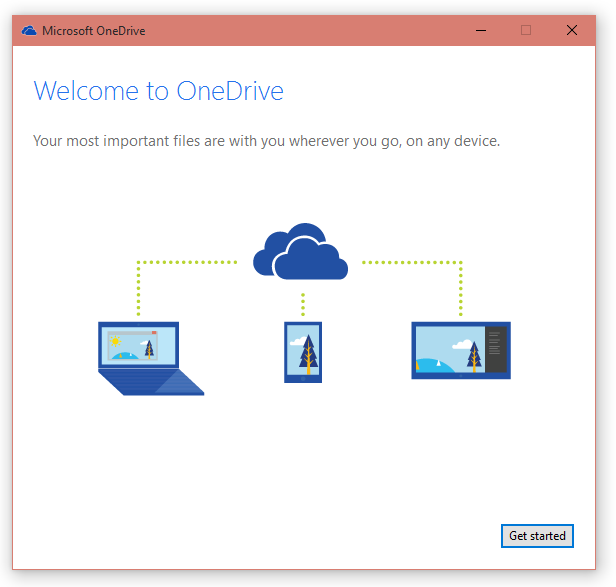The width and height of the screenshot is (616, 587).
Task: Minimize the Microsoft OneDrive window
Action: click(x=481, y=30)
